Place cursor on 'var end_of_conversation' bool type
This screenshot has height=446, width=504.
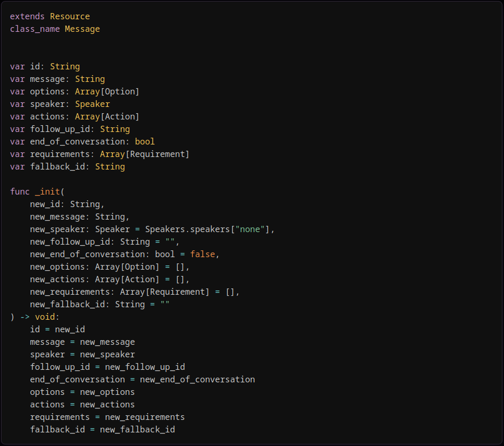click(144, 141)
